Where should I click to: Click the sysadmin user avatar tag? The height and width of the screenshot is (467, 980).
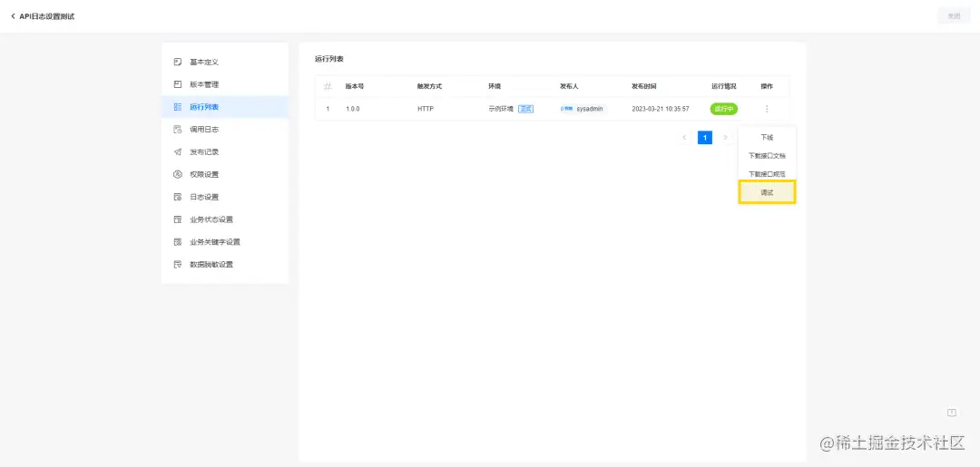point(583,109)
